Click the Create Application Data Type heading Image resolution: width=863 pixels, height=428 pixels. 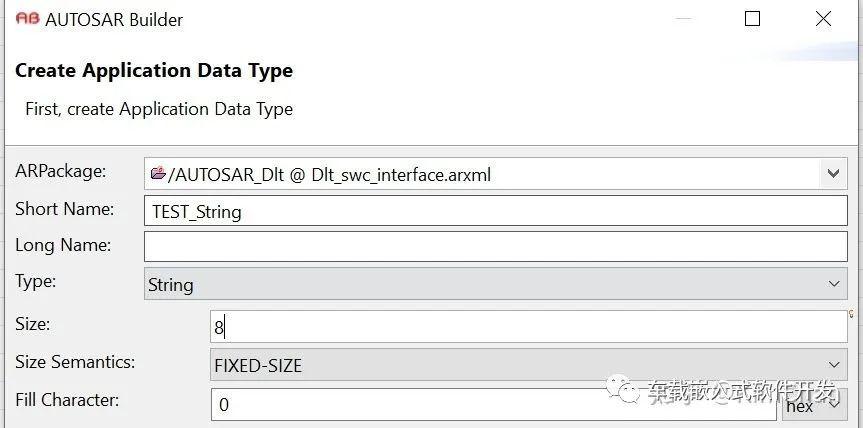click(x=154, y=71)
